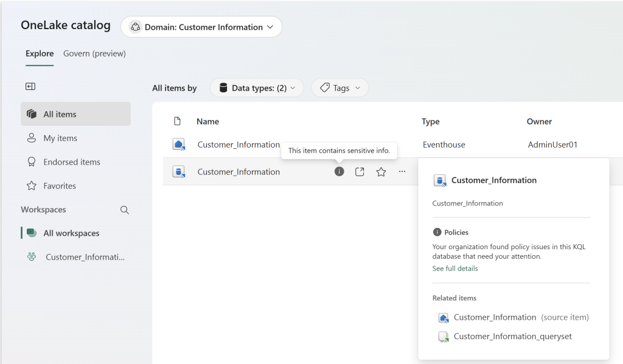Open the Domain: Customer Information dropdown
This screenshot has width=623, height=364.
click(x=201, y=27)
